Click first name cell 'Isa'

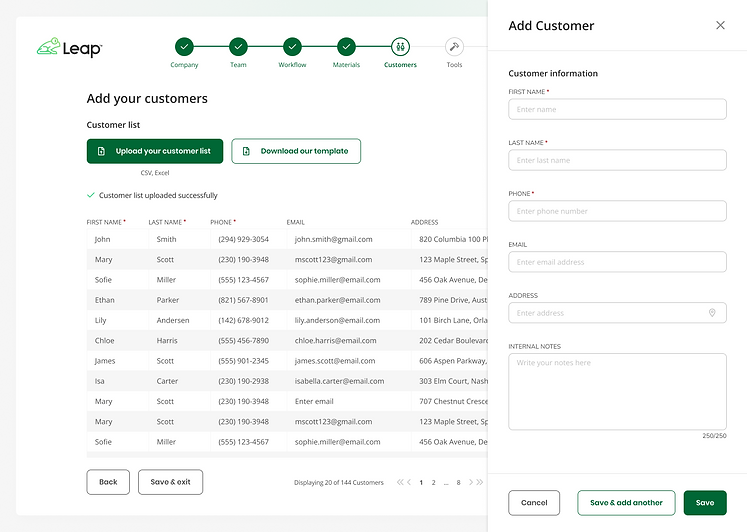click(100, 381)
